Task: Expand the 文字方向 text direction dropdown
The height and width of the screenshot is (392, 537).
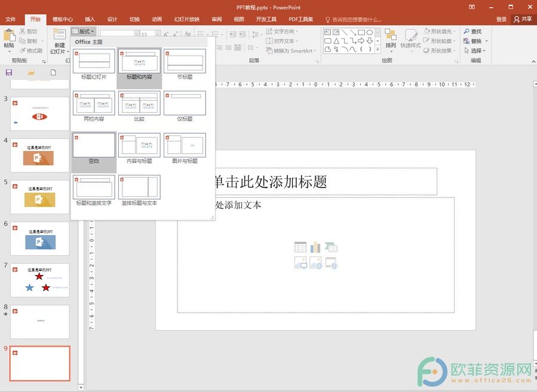Action: click(297, 31)
